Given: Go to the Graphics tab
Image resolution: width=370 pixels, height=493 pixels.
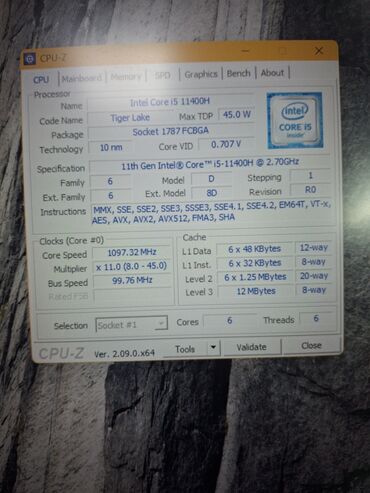Looking at the screenshot, I should [x=201, y=74].
